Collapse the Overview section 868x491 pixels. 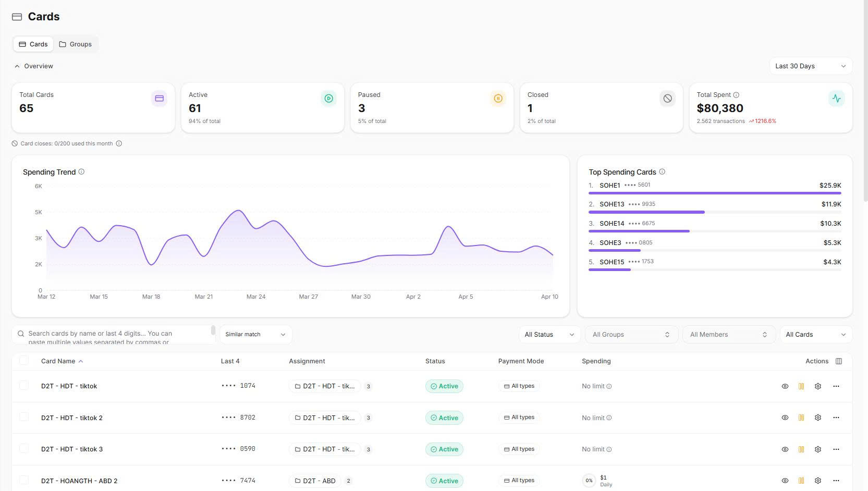pos(33,66)
